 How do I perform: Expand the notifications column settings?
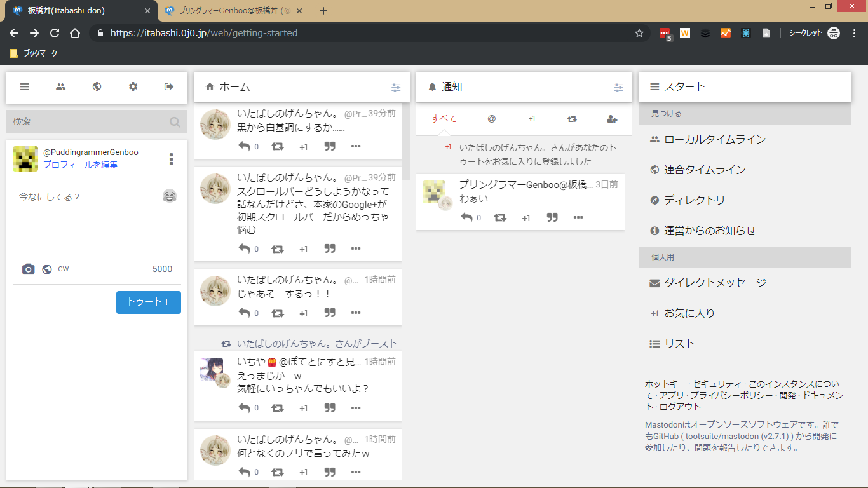coord(618,88)
